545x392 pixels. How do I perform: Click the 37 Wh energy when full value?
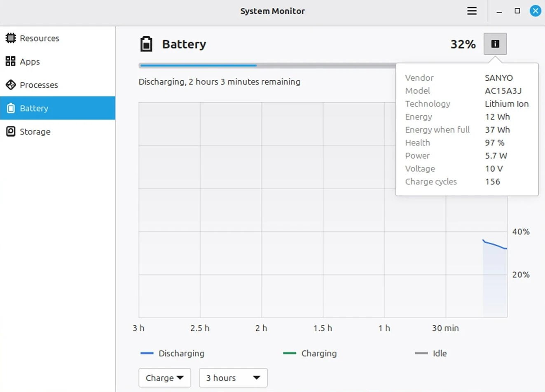click(498, 130)
